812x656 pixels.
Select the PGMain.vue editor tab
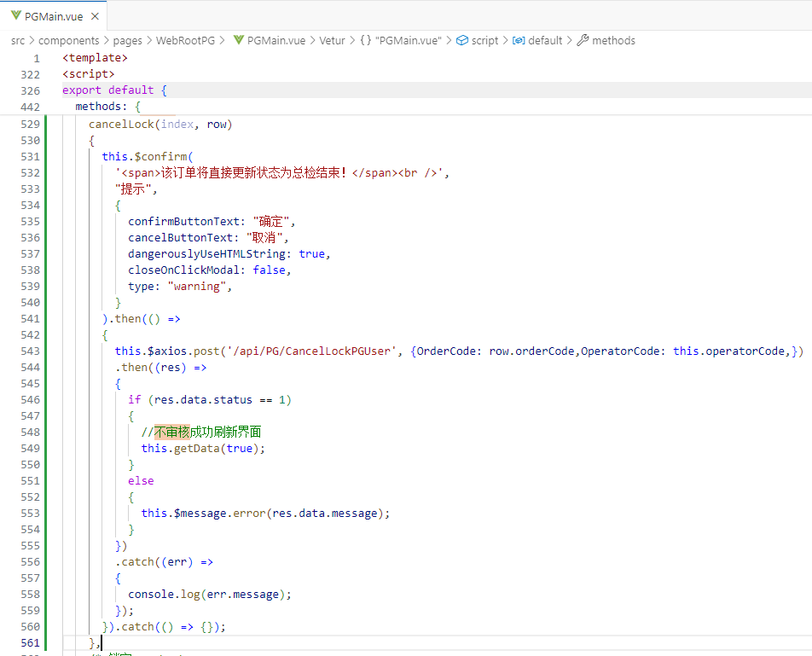54,16
